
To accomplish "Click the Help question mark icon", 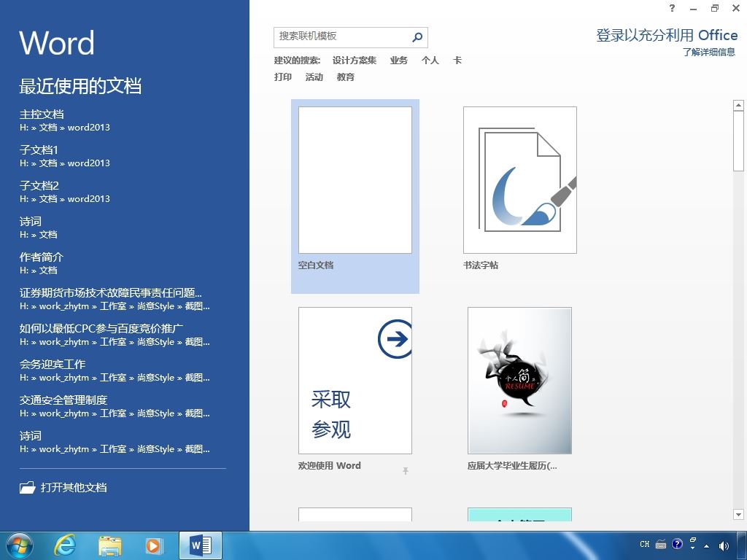I will pyautogui.click(x=672, y=7).
